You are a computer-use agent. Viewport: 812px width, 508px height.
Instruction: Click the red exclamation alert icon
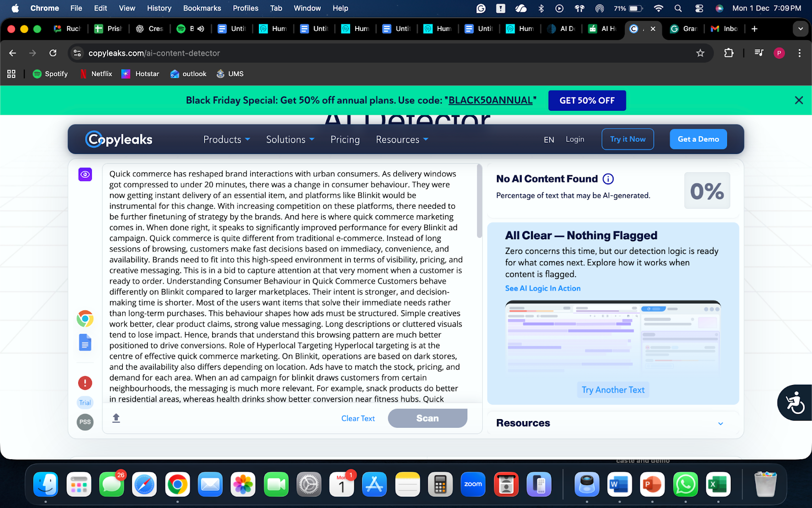(x=85, y=383)
